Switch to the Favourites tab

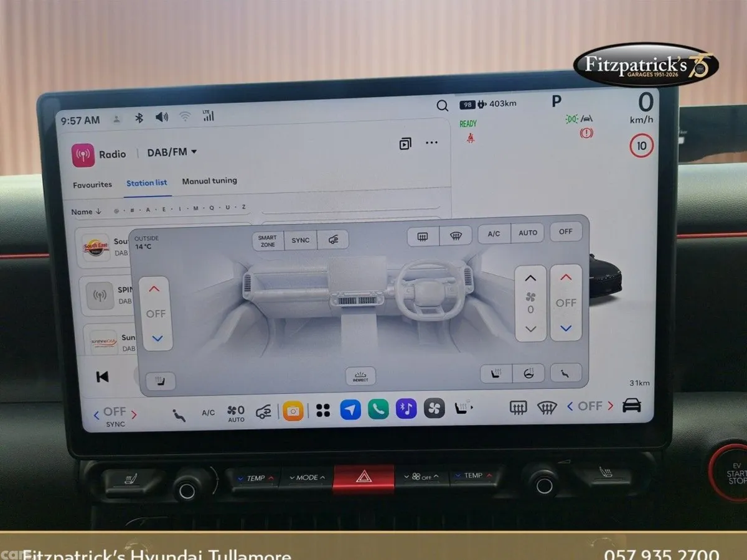pyautogui.click(x=92, y=185)
